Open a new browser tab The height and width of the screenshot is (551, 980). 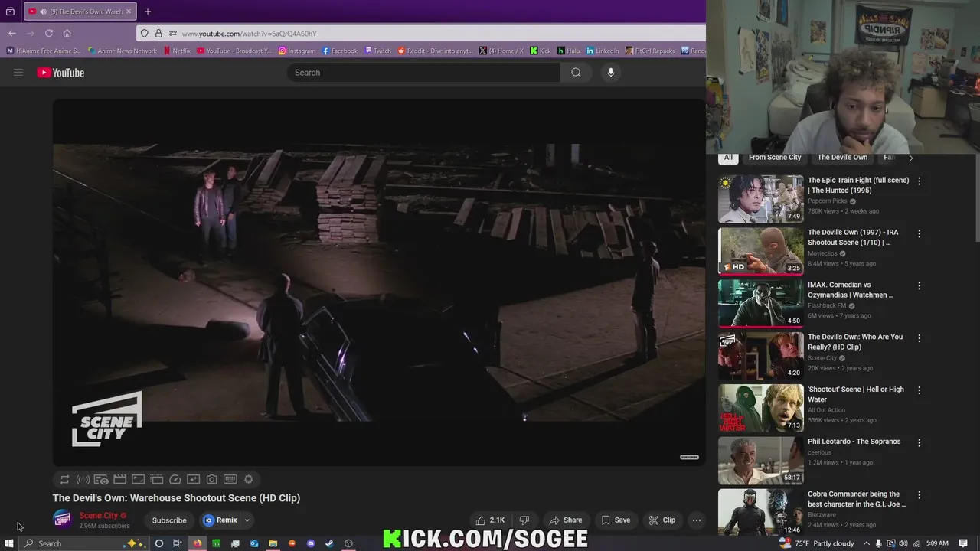pyautogui.click(x=148, y=11)
